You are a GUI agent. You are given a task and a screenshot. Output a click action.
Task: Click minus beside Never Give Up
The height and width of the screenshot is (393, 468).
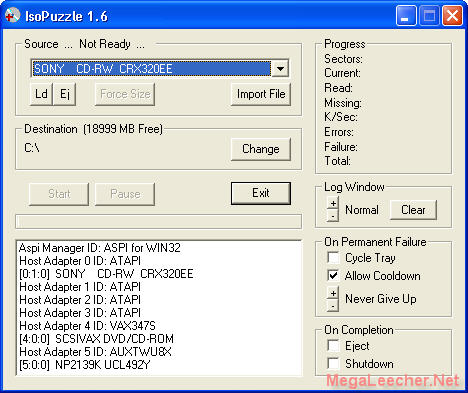pos(333,306)
